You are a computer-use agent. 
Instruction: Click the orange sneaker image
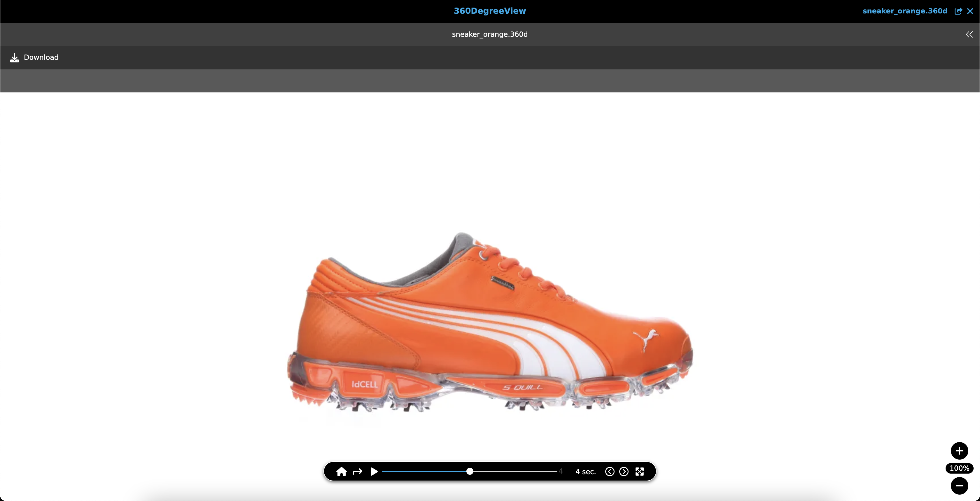coord(490,327)
